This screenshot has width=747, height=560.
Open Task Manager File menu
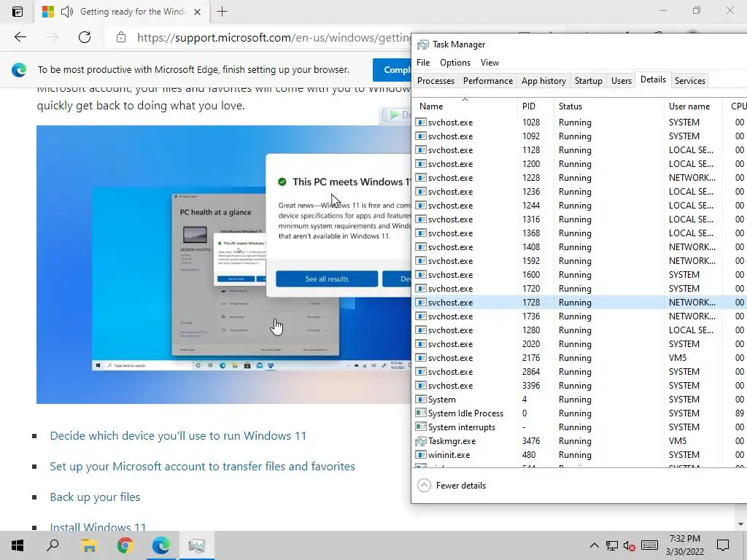(423, 63)
